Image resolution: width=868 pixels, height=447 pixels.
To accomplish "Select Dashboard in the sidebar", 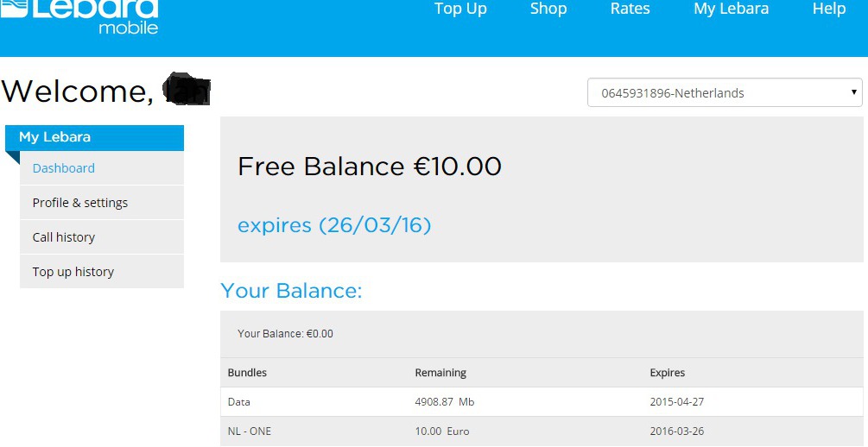I will point(64,168).
